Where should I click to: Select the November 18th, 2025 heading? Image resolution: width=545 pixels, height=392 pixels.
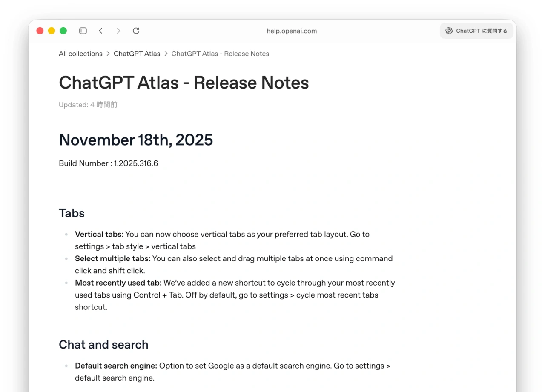coord(136,140)
